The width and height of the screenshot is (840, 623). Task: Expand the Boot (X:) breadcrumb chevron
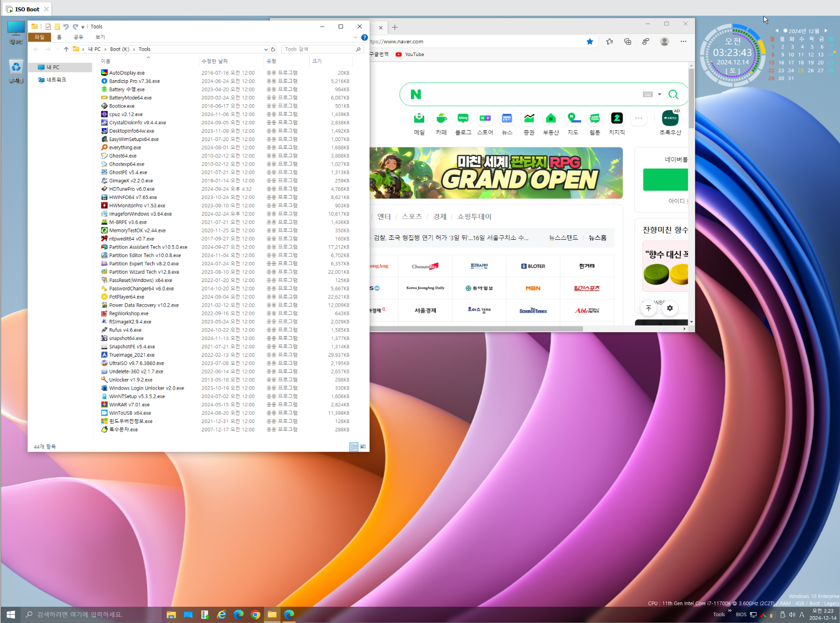coord(134,49)
